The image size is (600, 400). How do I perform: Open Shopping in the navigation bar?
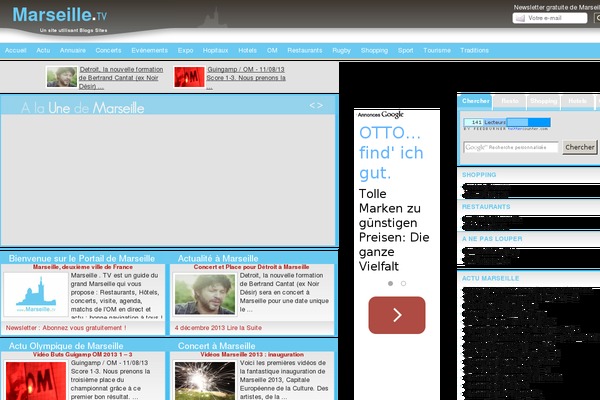pos(374,51)
